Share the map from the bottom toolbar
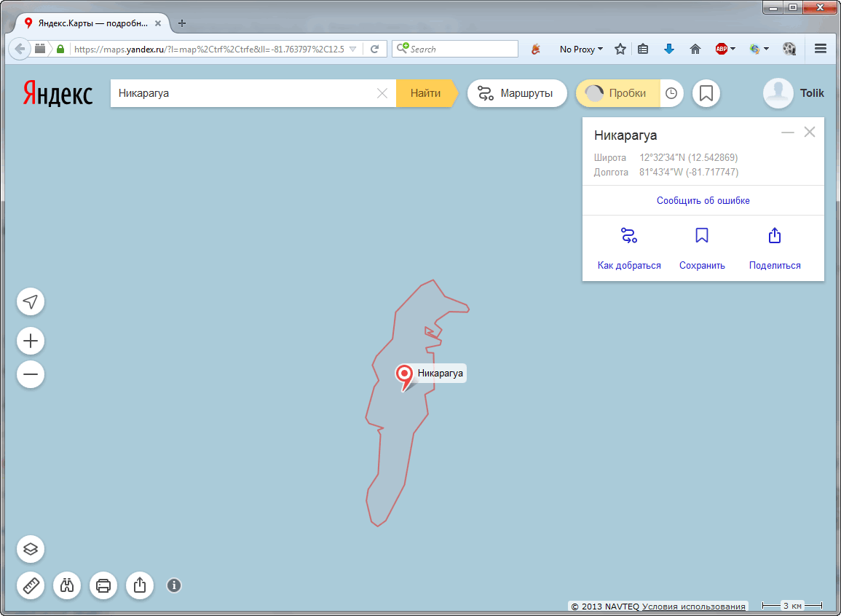This screenshot has height=616, width=841. [140, 585]
